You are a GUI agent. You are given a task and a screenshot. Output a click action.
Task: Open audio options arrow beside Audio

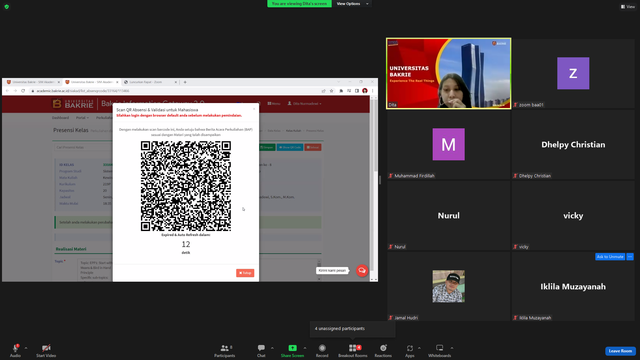[26, 348]
